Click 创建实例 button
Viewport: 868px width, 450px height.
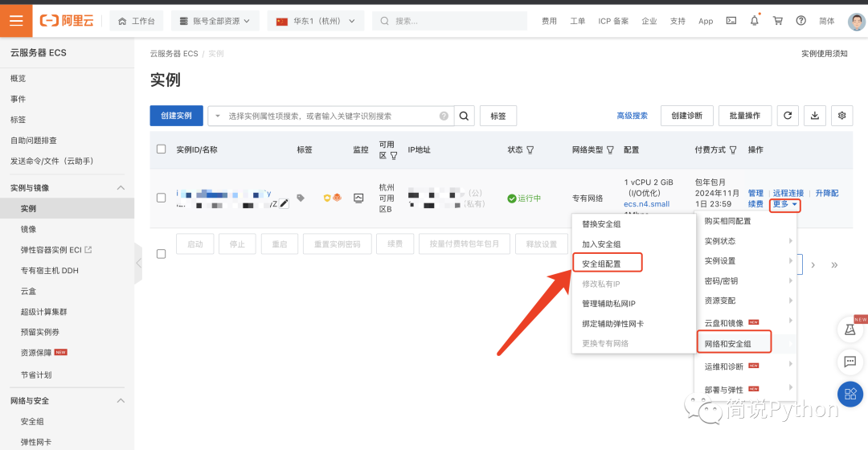point(176,116)
